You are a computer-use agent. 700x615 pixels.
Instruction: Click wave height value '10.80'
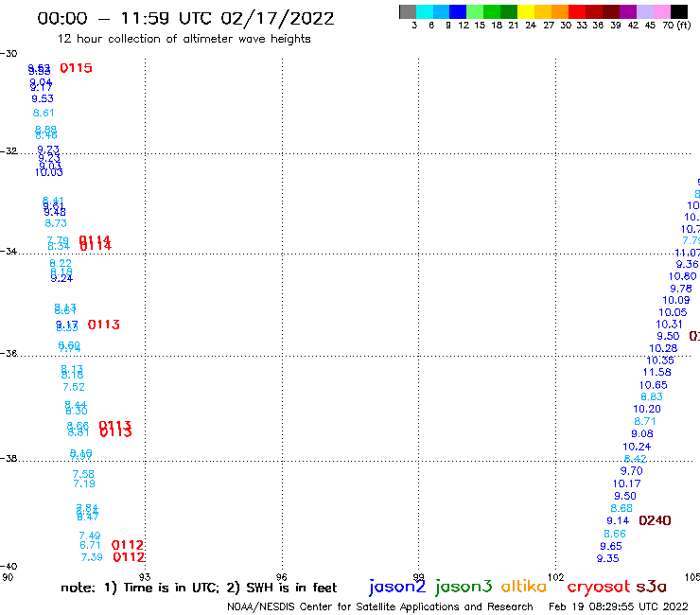683,276
